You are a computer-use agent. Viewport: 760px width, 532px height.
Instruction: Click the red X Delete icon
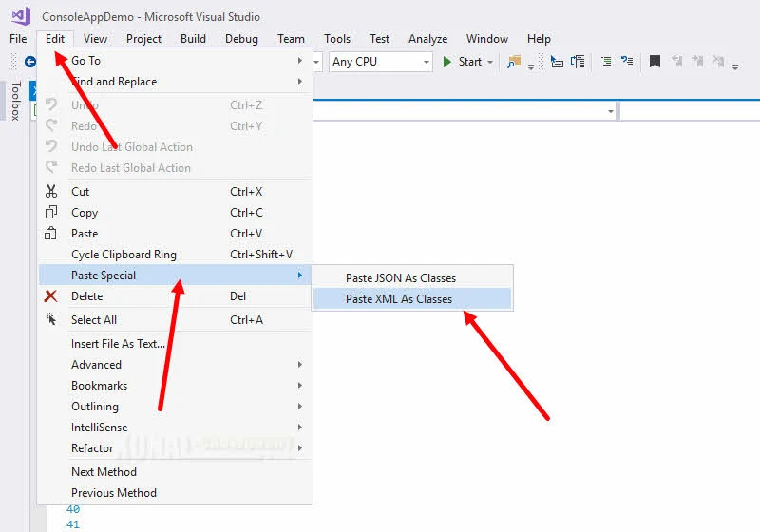click(51, 295)
